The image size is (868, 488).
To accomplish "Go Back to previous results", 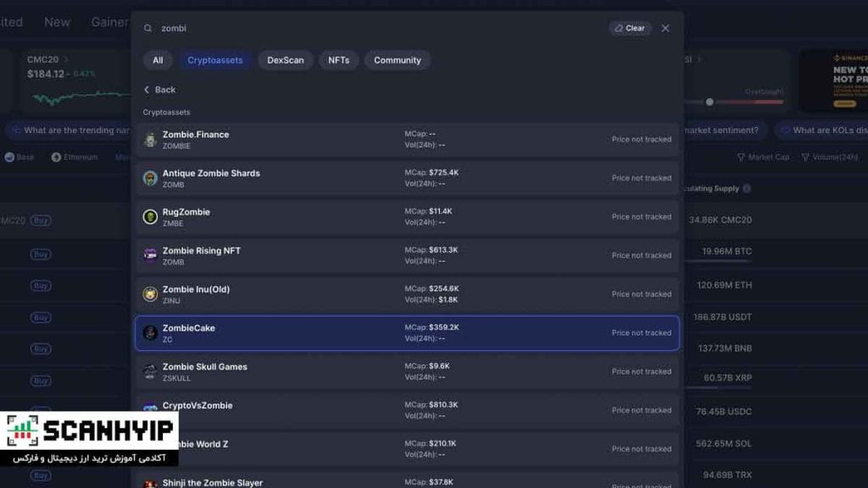I will (159, 90).
